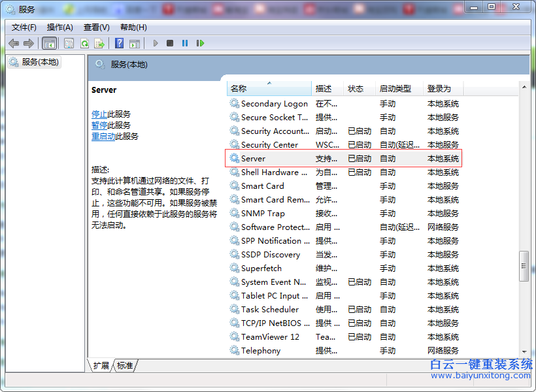Viewport: 536px width, 392px height.
Task: Pause the service with the pause icon
Action: tap(185, 43)
